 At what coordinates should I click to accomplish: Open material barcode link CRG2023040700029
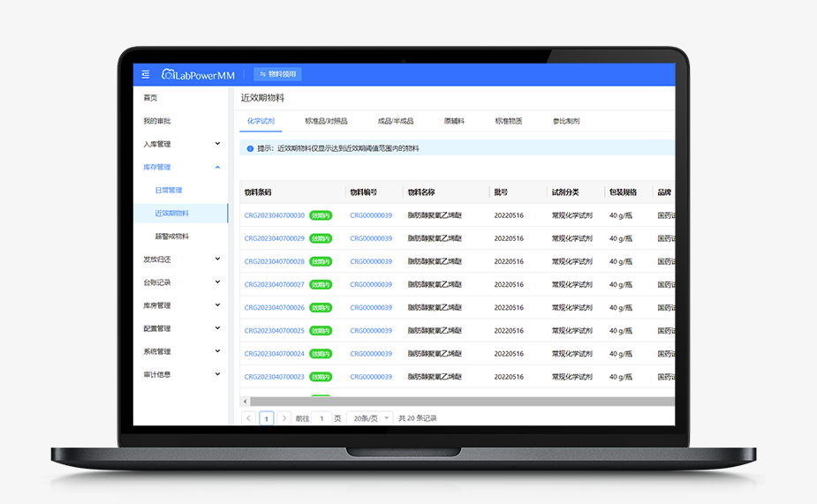coord(274,238)
